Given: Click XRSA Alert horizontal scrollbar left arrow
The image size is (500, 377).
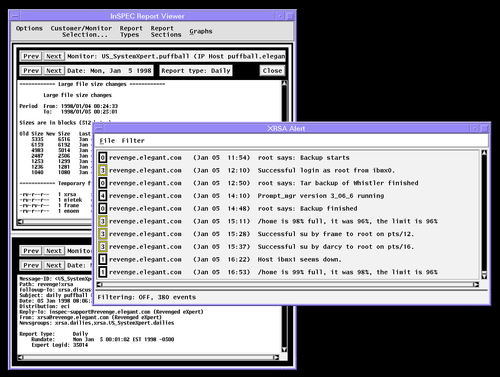Looking at the screenshot, I should [99, 284].
